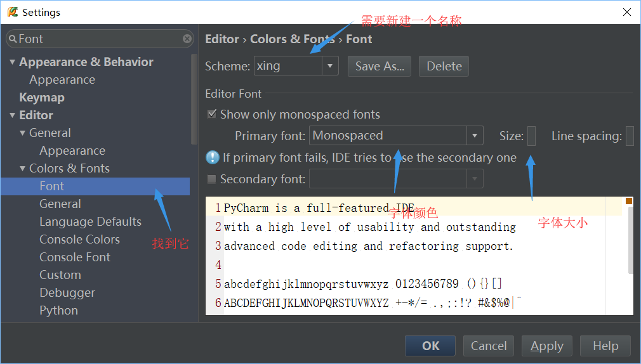Open Python color settings
The image size is (641, 364).
point(59,311)
